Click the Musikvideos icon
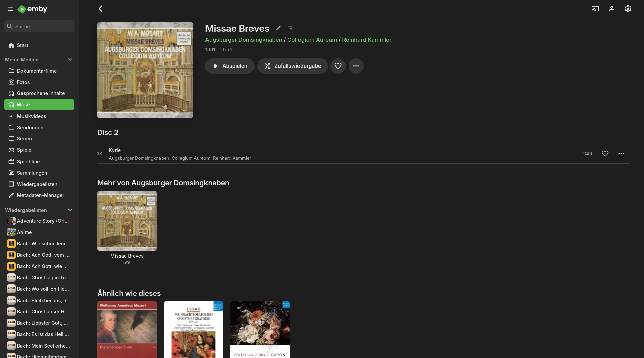The width and height of the screenshot is (644, 358). [11, 116]
